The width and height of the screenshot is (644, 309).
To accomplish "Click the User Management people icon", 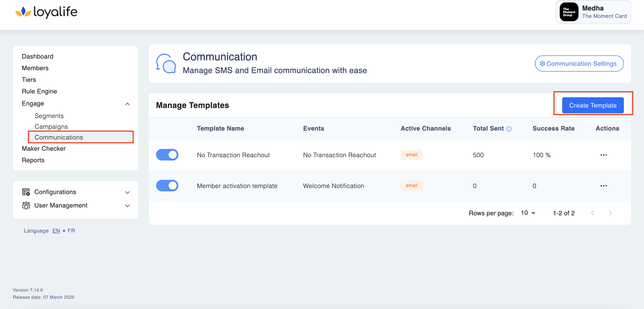I will [x=26, y=205].
